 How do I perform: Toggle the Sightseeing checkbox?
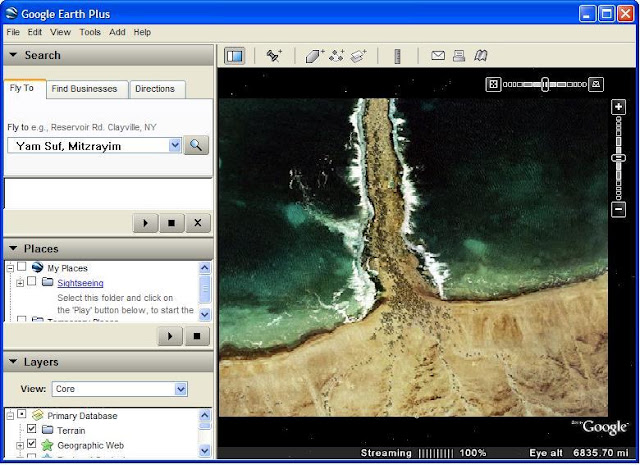click(31, 281)
